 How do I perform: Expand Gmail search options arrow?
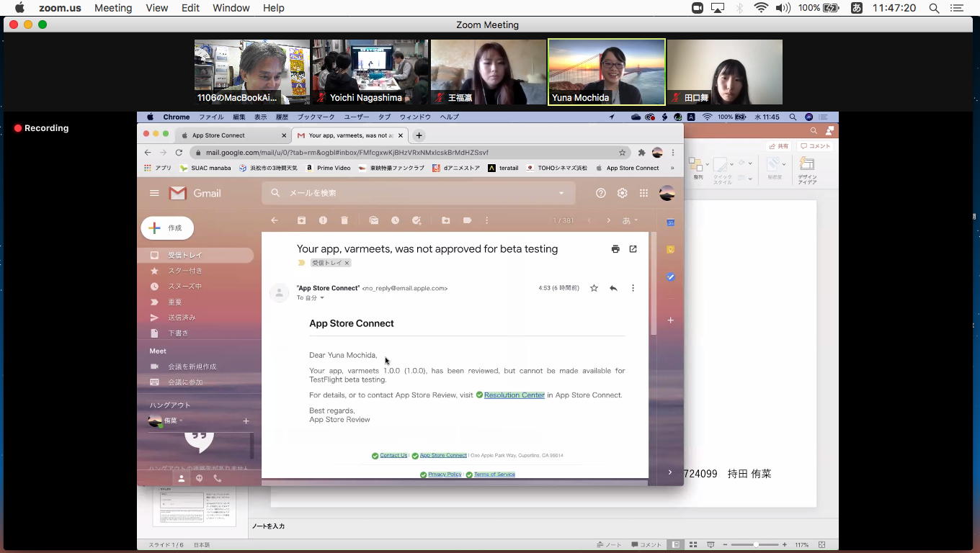click(x=561, y=193)
